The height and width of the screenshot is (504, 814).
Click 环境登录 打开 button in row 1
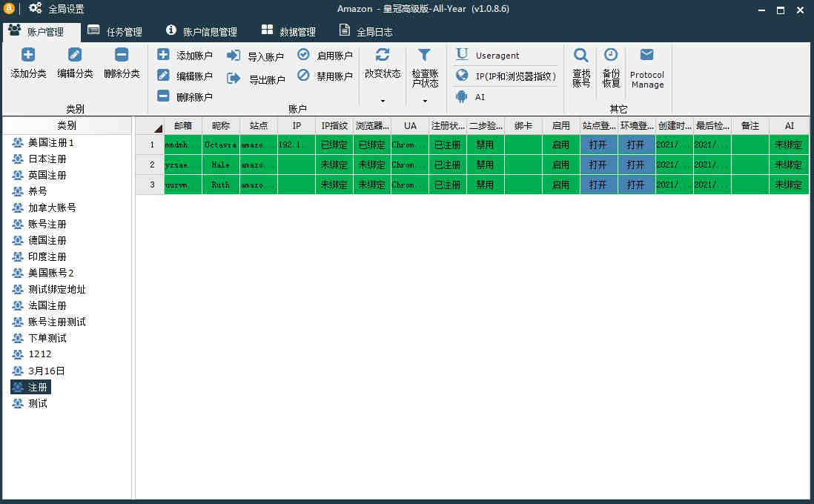[637, 145]
